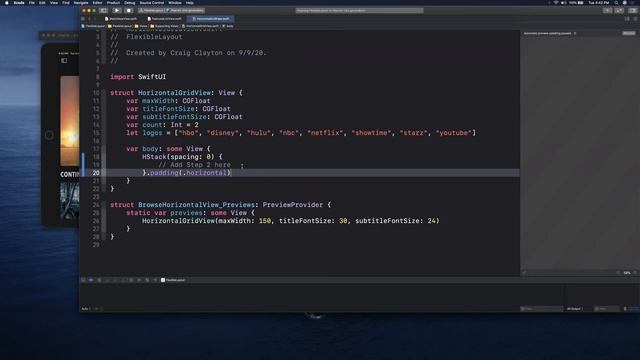Click Supporting Views folder in jump bar

pos(164,26)
